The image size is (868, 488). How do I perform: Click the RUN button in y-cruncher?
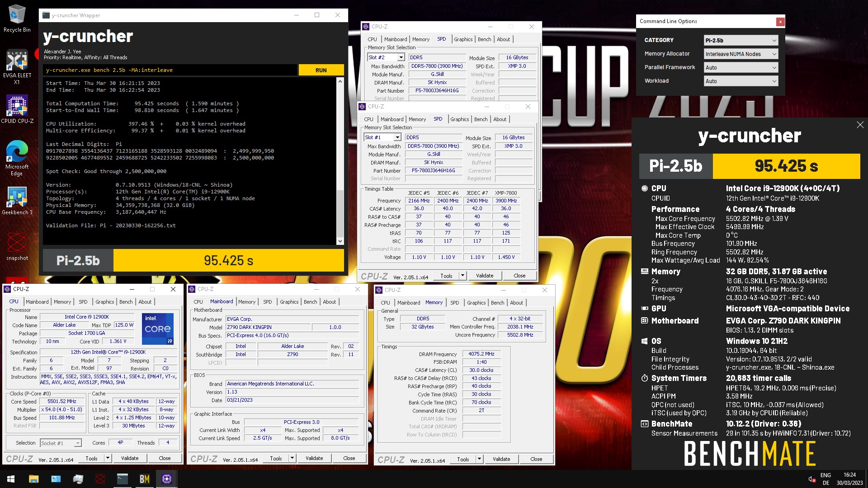321,70
